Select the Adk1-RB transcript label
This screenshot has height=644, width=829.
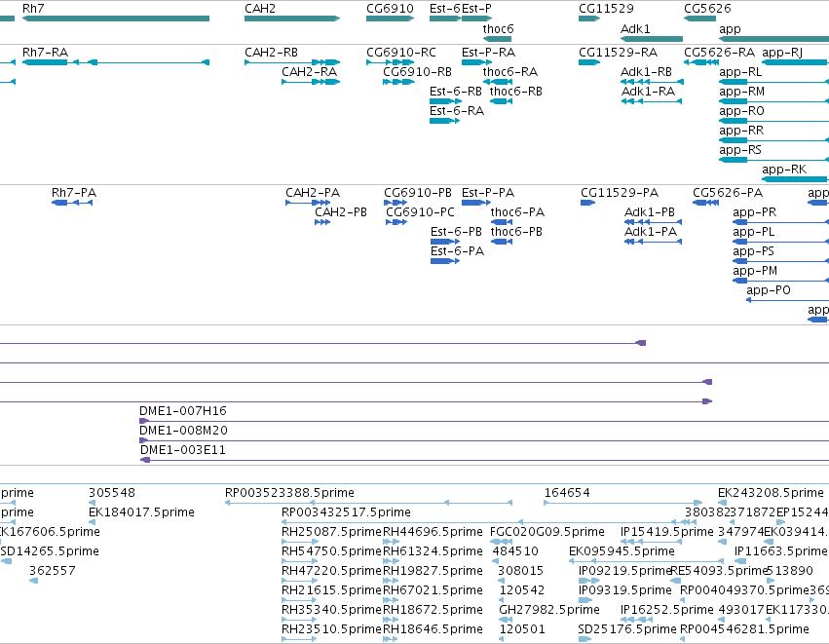[646, 72]
